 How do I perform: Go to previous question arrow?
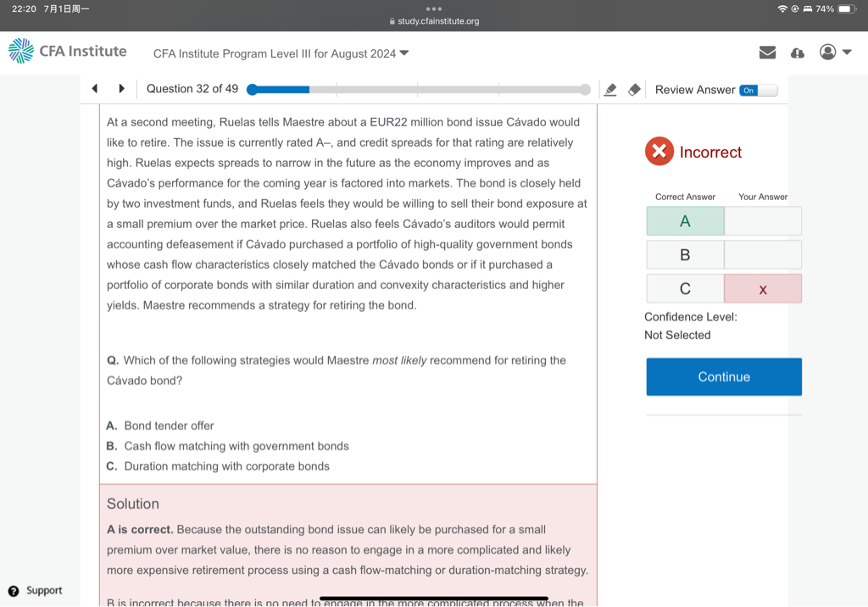tap(95, 89)
